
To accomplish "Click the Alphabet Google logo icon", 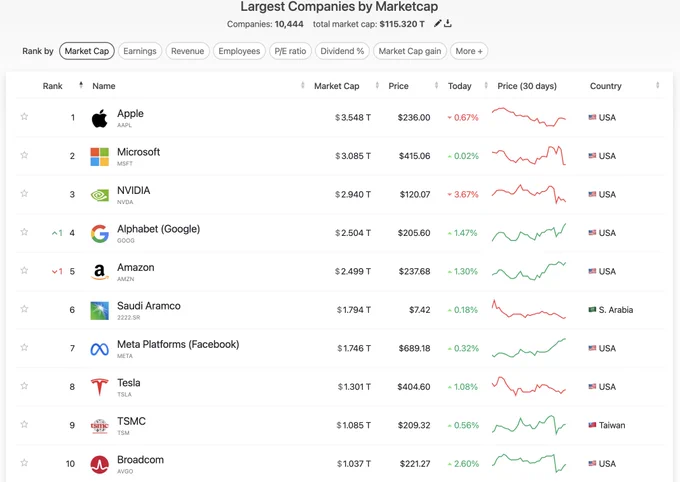I will coord(99,233).
